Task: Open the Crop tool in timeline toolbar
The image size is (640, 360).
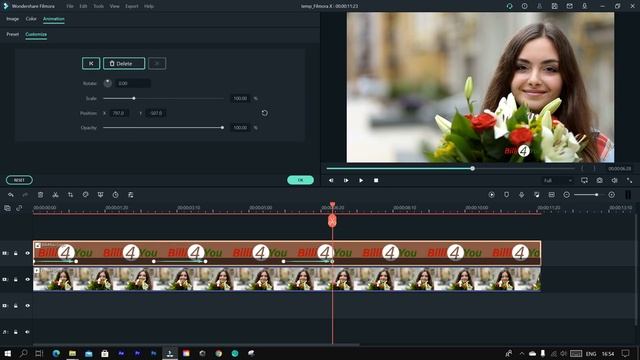Action: click(x=70, y=195)
